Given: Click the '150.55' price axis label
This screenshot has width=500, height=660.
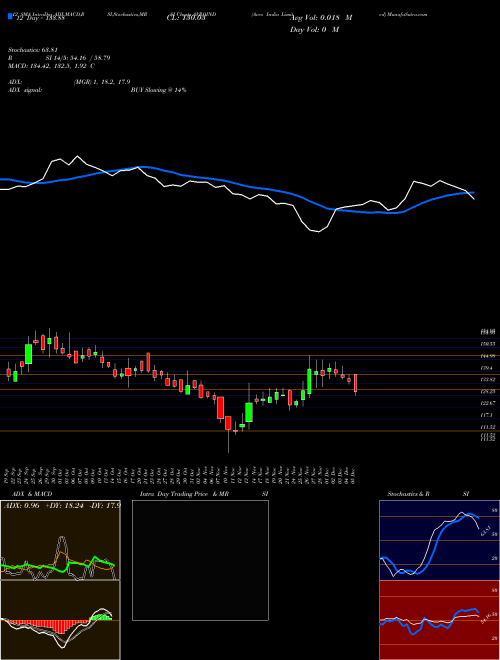Looking at the screenshot, I should tap(488, 344).
